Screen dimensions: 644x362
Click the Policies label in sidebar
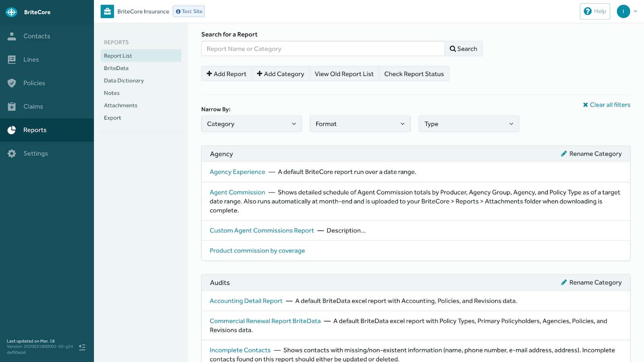tap(34, 83)
